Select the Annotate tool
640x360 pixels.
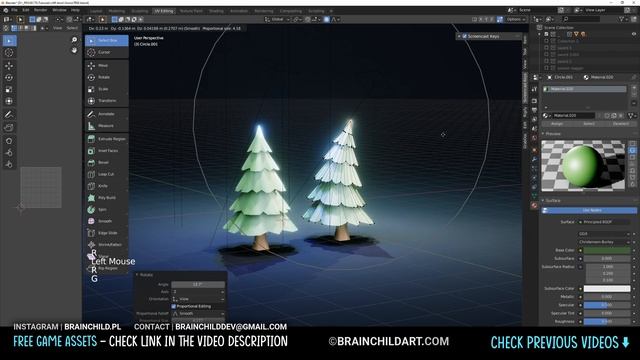107,114
